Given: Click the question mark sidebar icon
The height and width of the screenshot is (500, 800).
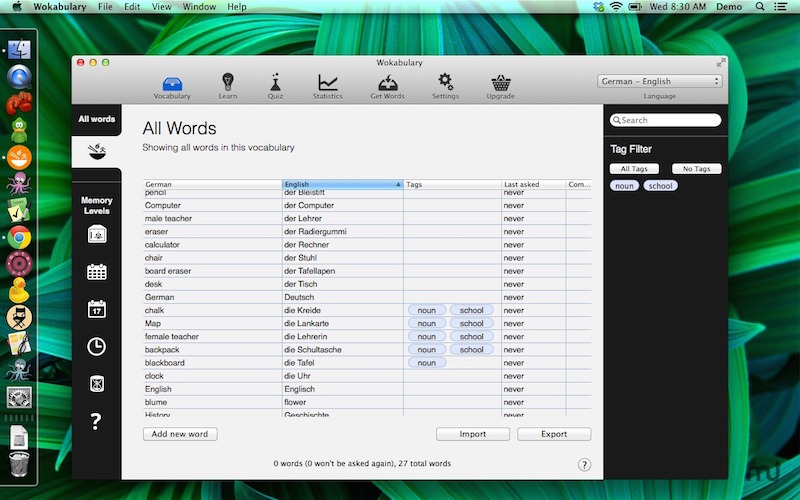Looking at the screenshot, I should 96,421.
